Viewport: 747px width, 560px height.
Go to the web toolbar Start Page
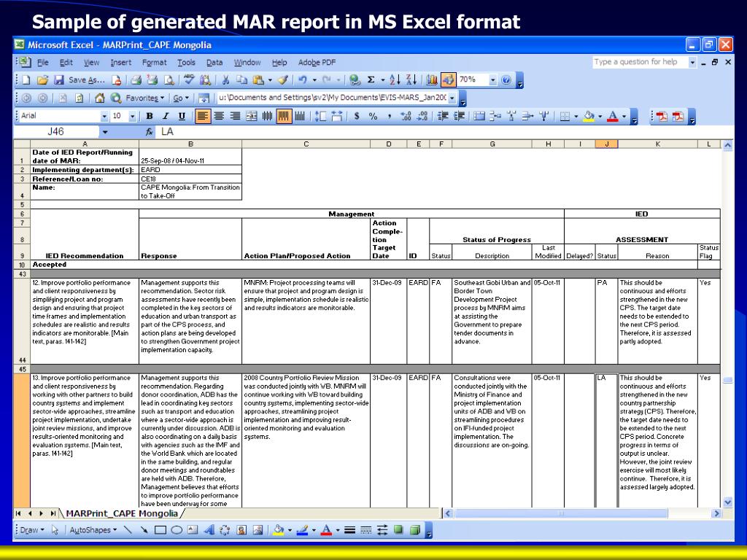coord(99,98)
